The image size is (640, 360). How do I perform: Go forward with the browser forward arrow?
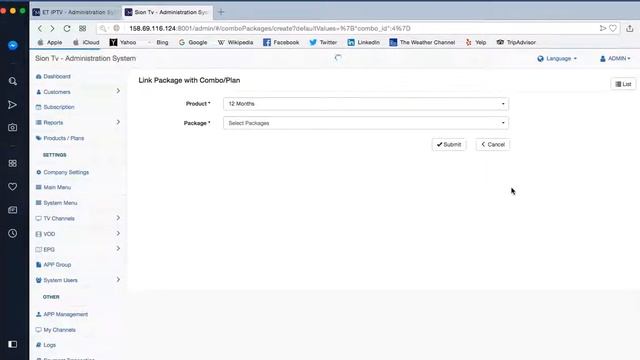52,28
